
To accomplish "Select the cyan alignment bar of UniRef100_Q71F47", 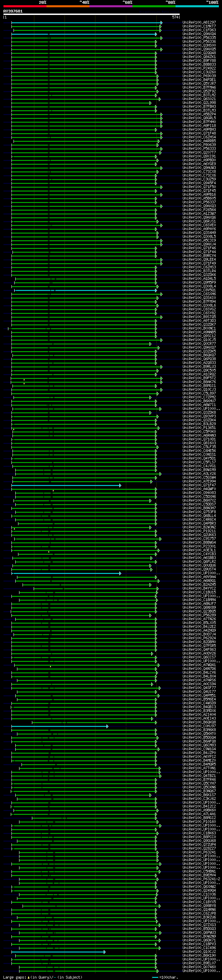I will [x=66, y=485].
